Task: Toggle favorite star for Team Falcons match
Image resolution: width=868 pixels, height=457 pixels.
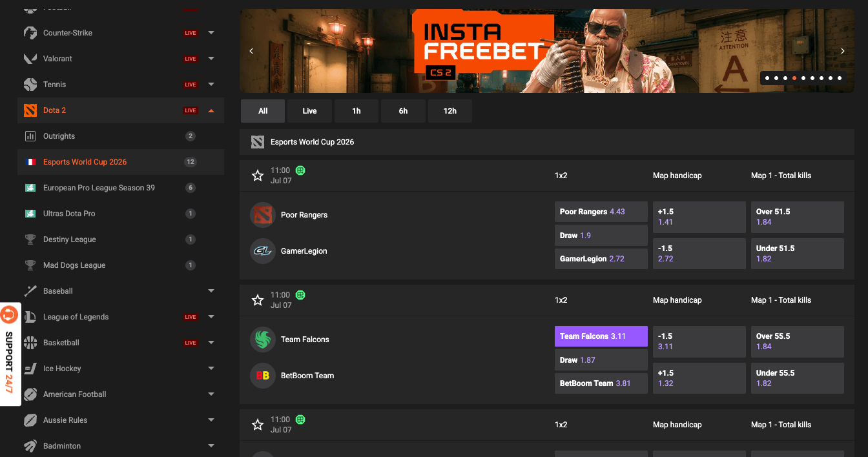Action: tap(258, 300)
